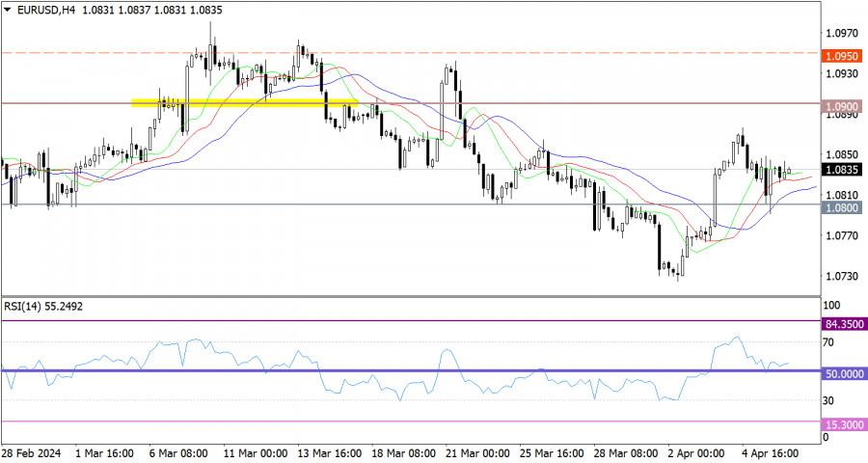Select the 2 Apr 00:00 time label
868x463 pixels.
coord(696,453)
